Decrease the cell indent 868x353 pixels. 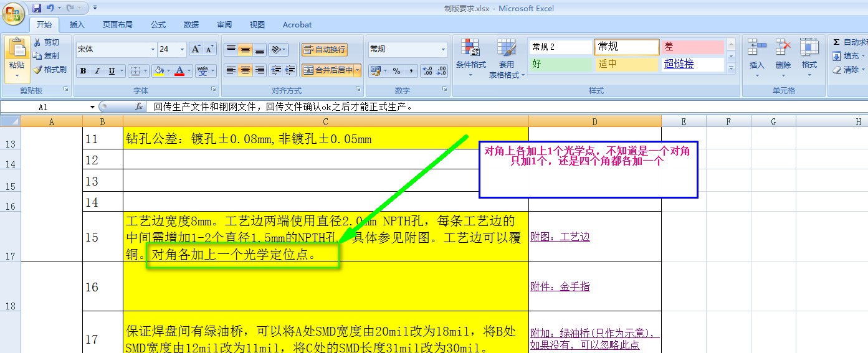point(276,70)
